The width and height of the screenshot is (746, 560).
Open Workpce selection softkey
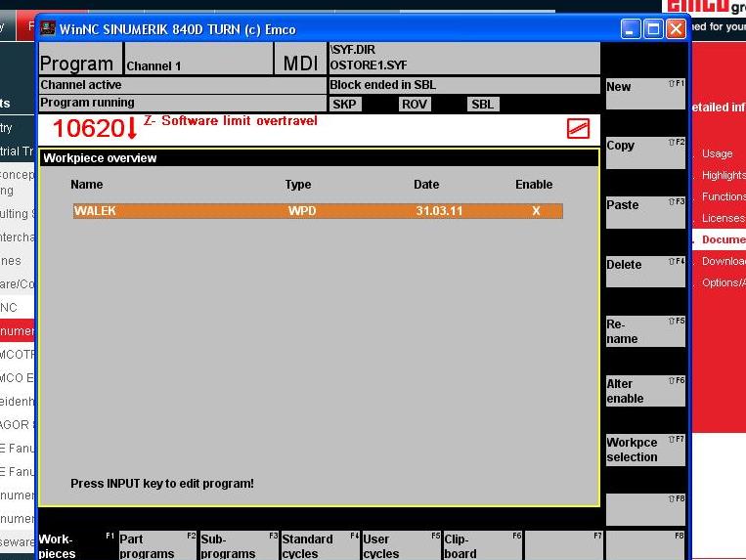645,450
